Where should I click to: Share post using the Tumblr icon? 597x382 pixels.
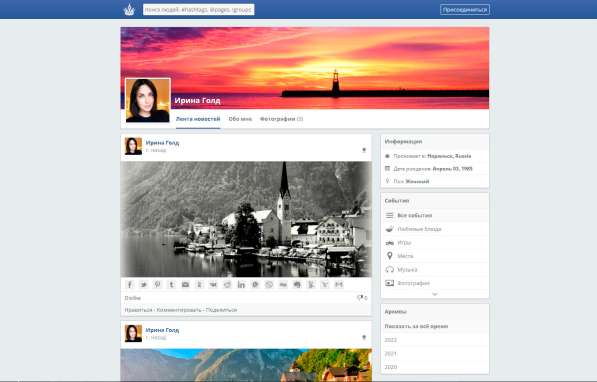171,285
